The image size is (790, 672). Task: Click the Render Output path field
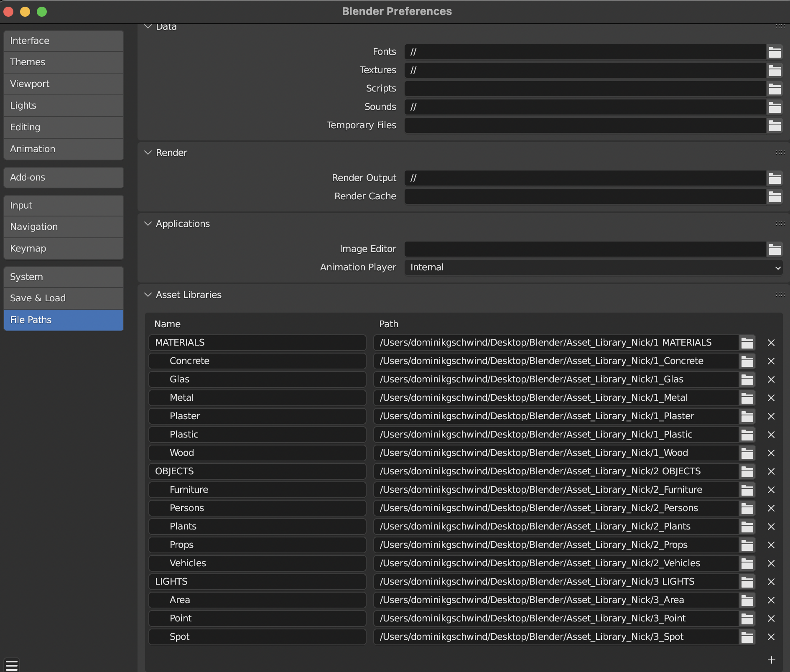[585, 178]
